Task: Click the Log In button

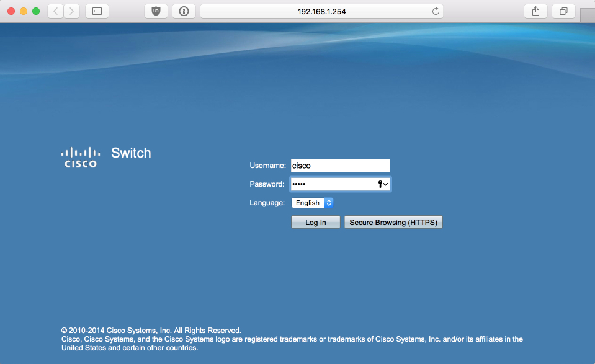Action: 316,223
